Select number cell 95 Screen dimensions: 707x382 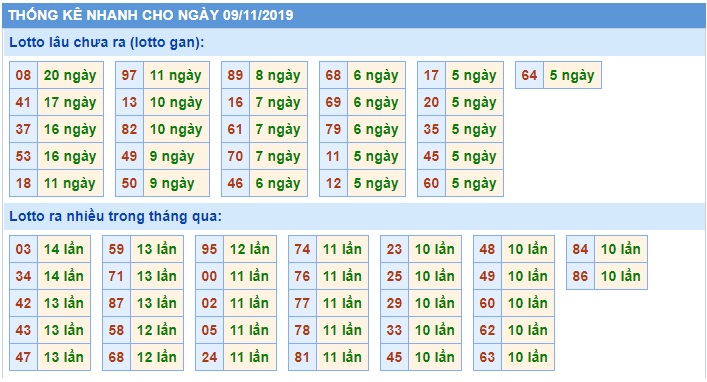tap(210, 249)
